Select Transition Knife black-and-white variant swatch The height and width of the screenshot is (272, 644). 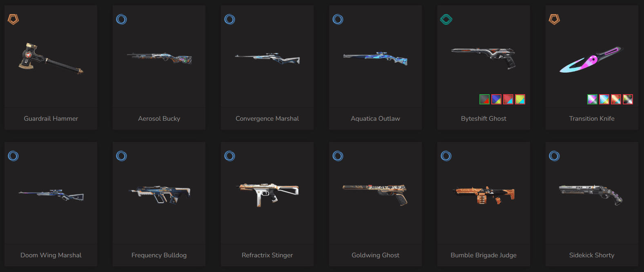pos(628,99)
